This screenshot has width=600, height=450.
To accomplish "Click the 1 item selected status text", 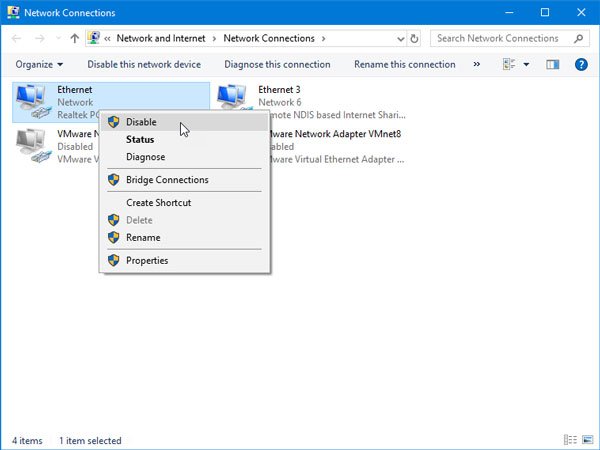I will tap(90, 440).
